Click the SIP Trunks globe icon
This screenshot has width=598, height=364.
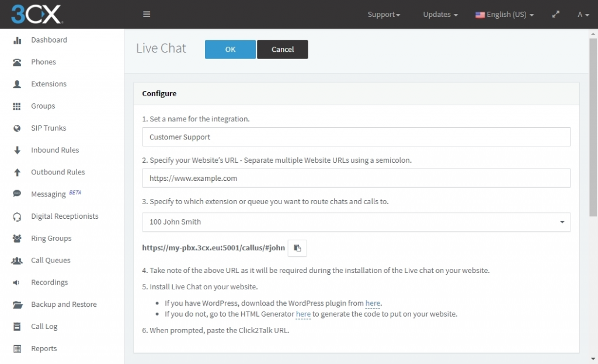17,128
